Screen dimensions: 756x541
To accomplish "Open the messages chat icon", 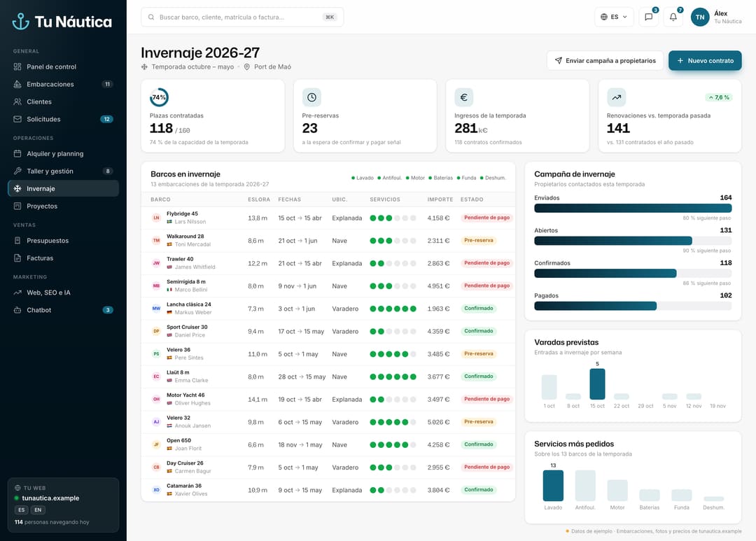I will [x=648, y=17].
